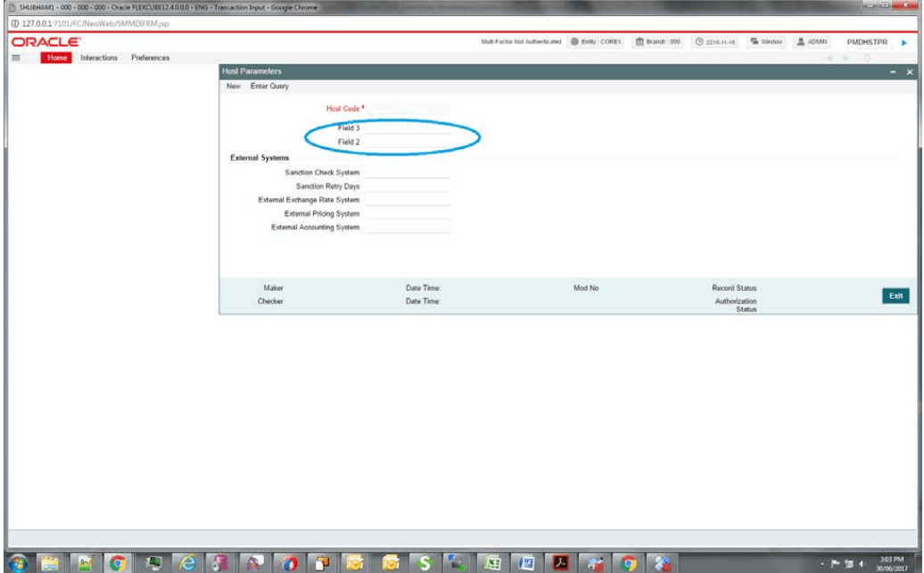Click the blue go arrow beside PMDHSTPR
Viewport: 924px width, 573px height.
click(904, 43)
